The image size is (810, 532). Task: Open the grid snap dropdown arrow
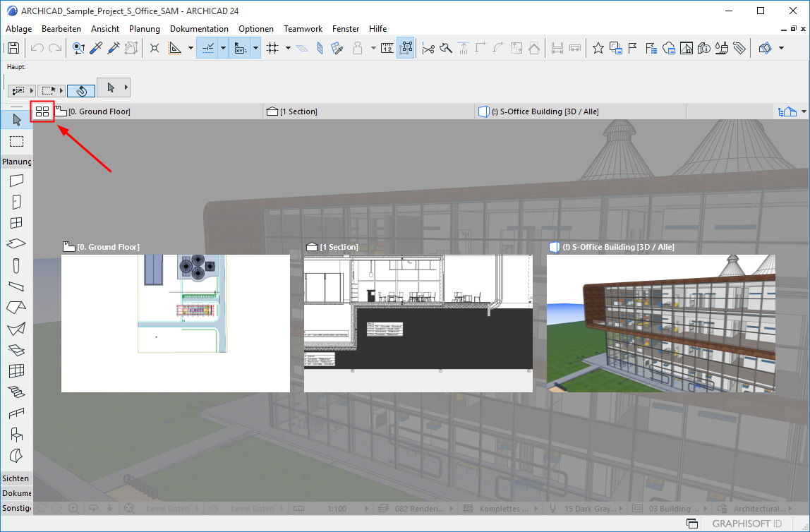pyautogui.click(x=288, y=48)
